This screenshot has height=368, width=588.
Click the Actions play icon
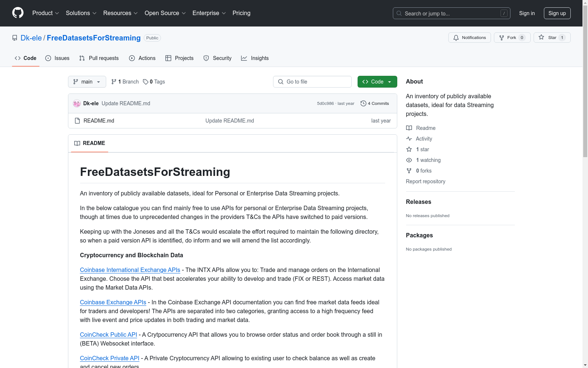tap(132, 58)
